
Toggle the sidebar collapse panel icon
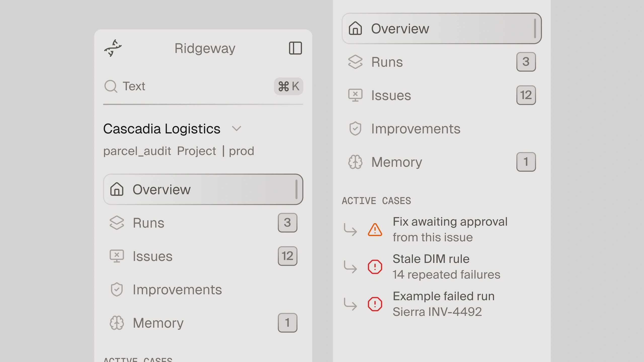[295, 48]
